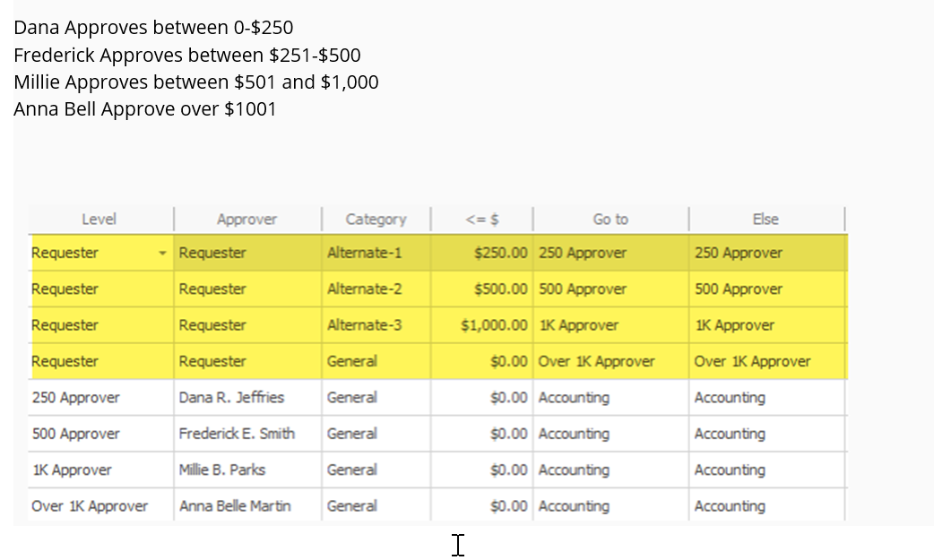Select the Dana R. Jeffries approver cell
934x560 pixels.
pyautogui.click(x=231, y=398)
